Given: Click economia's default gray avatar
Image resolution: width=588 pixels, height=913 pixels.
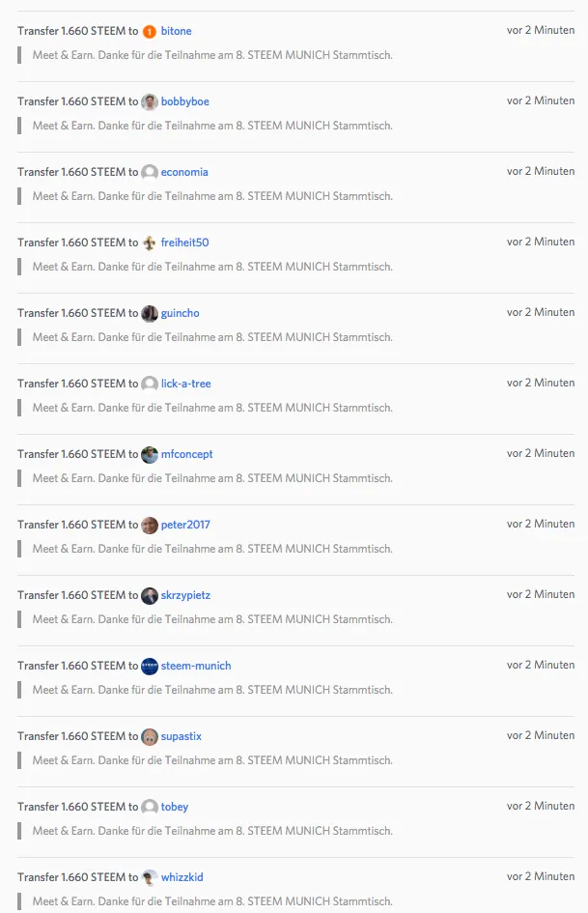Looking at the screenshot, I should [150, 172].
